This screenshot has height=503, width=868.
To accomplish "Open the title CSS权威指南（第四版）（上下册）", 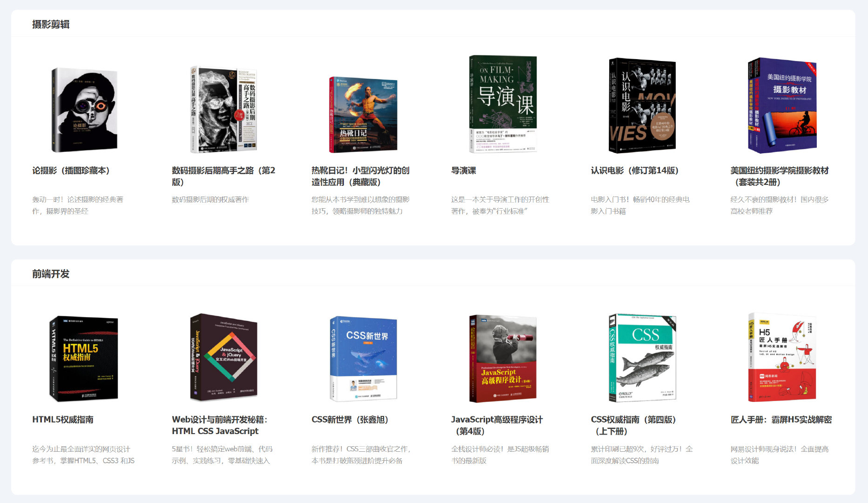I will click(x=633, y=425).
